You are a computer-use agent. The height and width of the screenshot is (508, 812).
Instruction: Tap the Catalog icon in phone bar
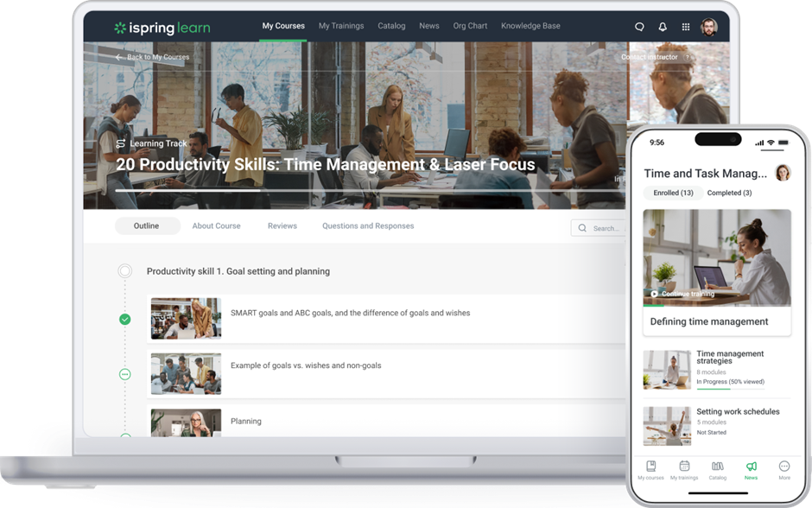pyautogui.click(x=718, y=467)
